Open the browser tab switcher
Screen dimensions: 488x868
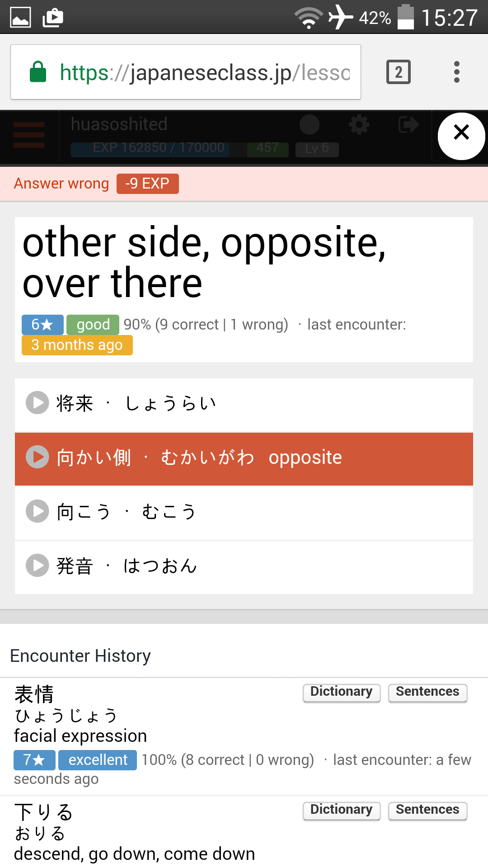pos(398,72)
